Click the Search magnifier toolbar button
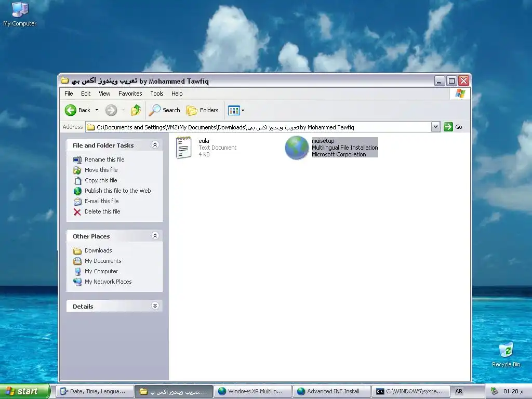The height and width of the screenshot is (399, 532). click(x=165, y=110)
